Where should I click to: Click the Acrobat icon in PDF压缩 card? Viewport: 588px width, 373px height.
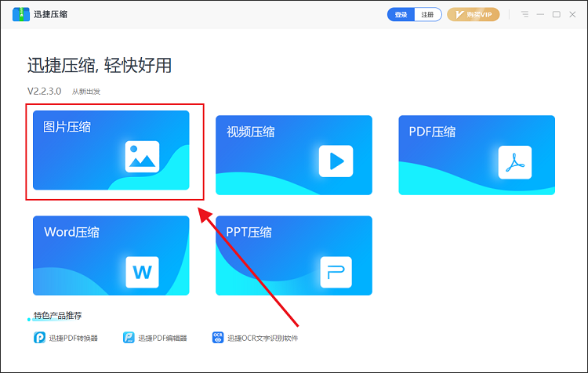[x=515, y=162]
